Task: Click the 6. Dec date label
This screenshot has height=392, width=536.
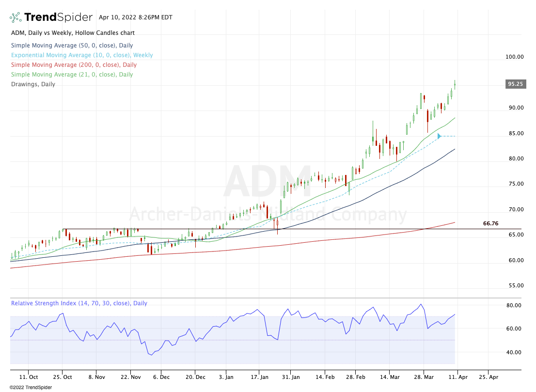Action: (x=161, y=377)
